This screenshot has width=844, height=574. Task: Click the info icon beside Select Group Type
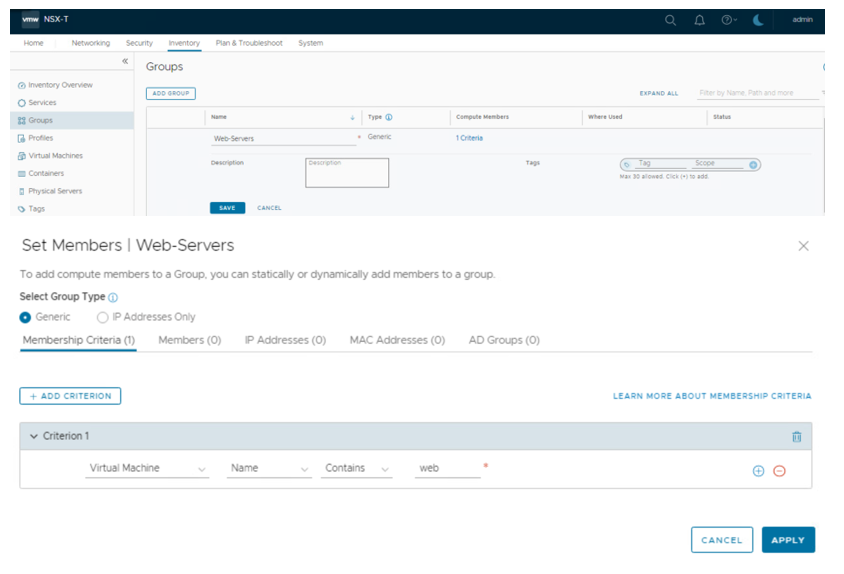pyautogui.click(x=113, y=298)
